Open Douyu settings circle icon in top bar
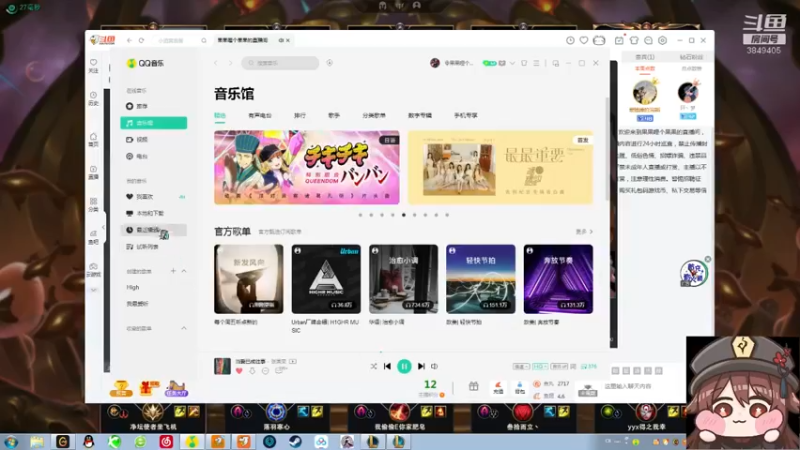The image size is (800, 450). (x=662, y=40)
